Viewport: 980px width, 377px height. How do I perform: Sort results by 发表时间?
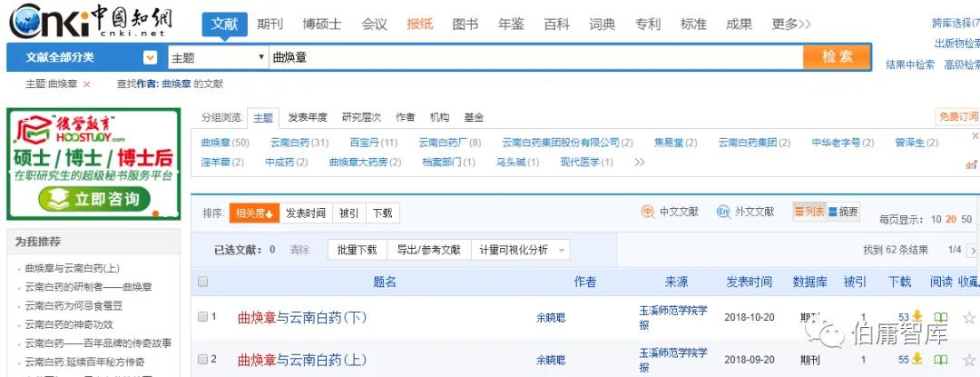click(306, 213)
